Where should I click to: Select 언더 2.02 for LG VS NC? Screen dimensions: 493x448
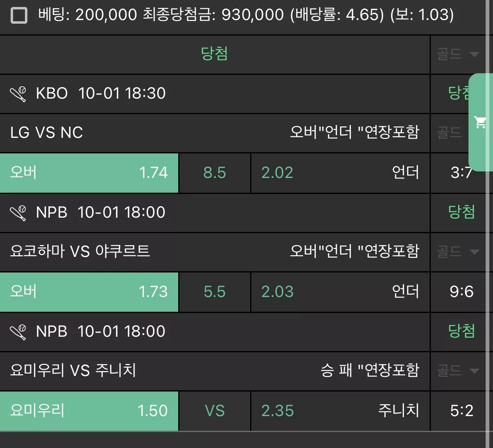pos(340,173)
